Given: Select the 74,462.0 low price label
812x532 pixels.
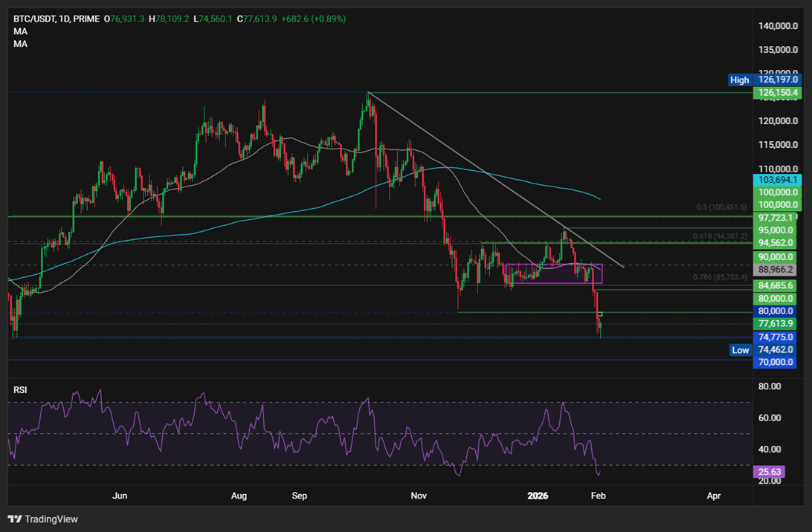Looking at the screenshot, I should click(776, 349).
